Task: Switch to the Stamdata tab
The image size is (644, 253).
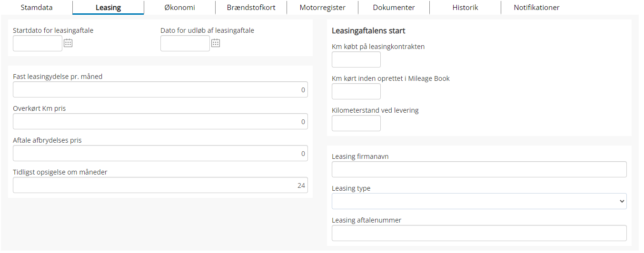Action: pos(37,8)
